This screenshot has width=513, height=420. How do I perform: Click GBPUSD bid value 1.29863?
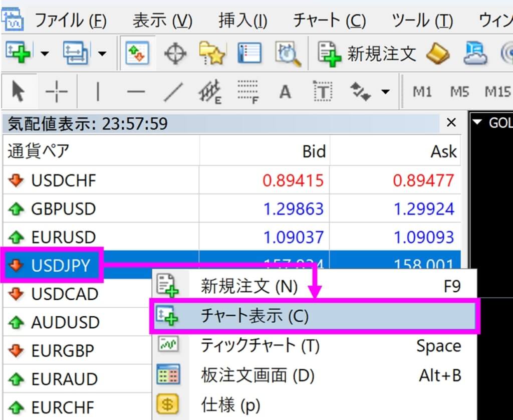point(294,209)
